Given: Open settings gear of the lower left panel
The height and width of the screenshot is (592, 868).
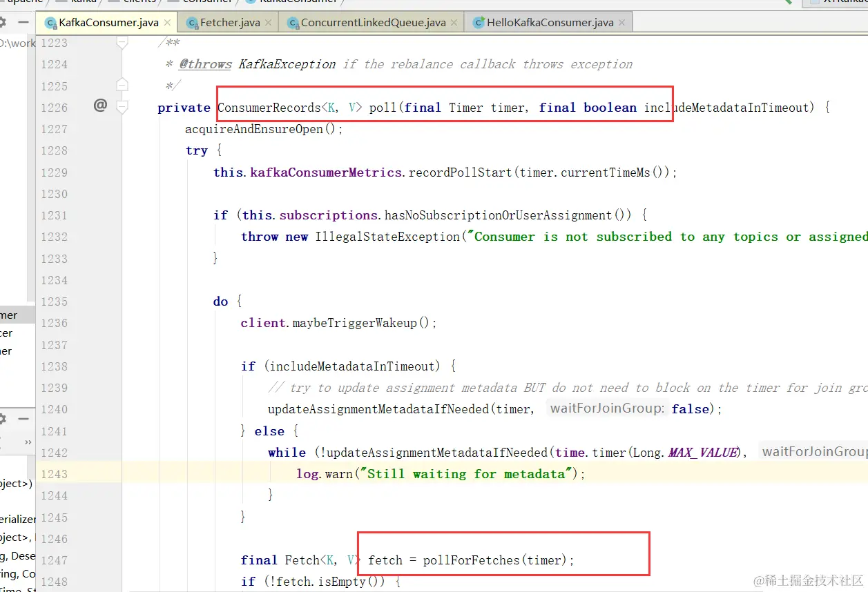Looking at the screenshot, I should click(x=3, y=419).
